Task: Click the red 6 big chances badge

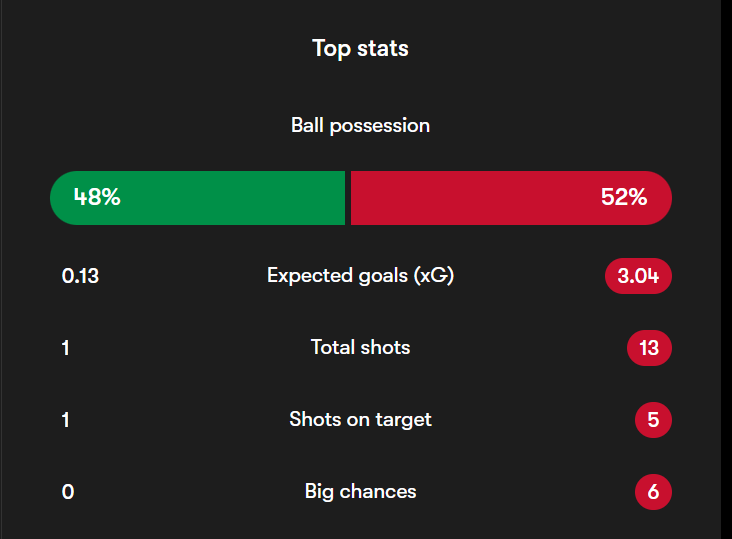Action: (653, 492)
